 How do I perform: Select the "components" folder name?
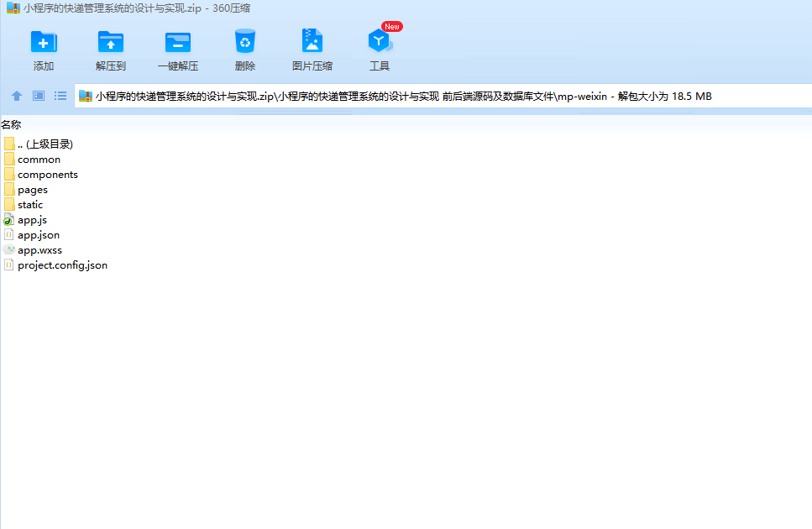point(48,175)
